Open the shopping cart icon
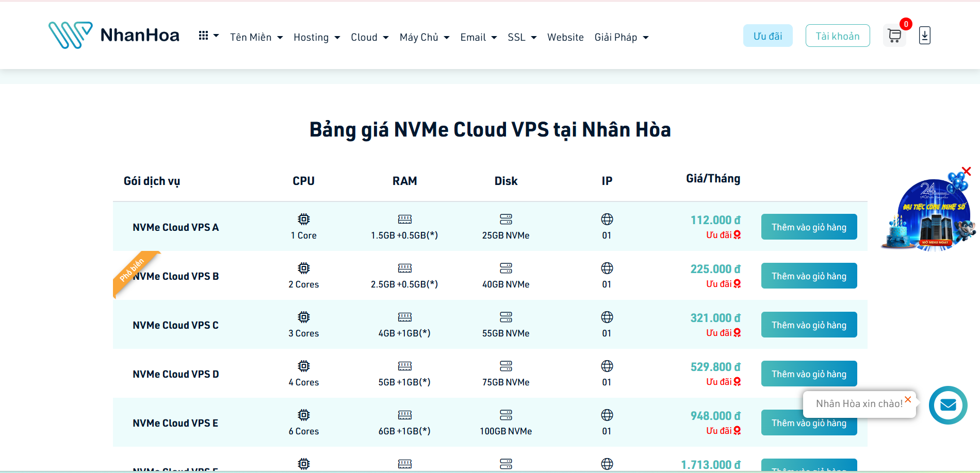 (894, 36)
